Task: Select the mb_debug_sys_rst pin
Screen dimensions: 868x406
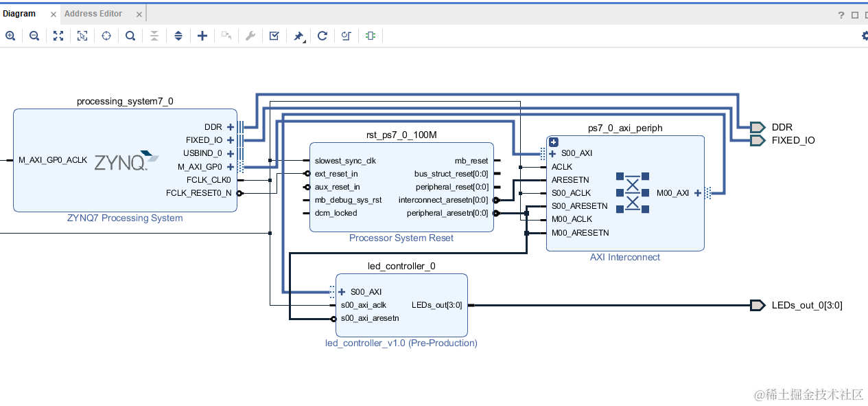Action: pyautogui.click(x=349, y=200)
